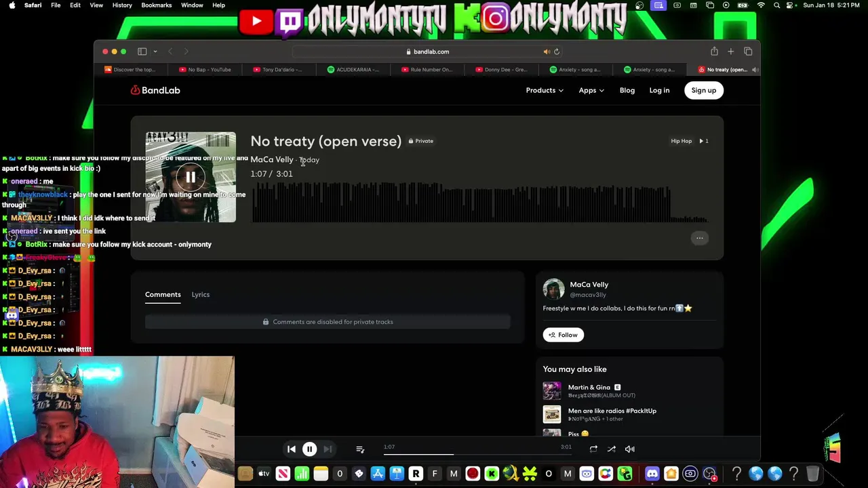This screenshot has height=488, width=868.
Task: Open the Martin & Gina suggested track
Action: tap(589, 387)
